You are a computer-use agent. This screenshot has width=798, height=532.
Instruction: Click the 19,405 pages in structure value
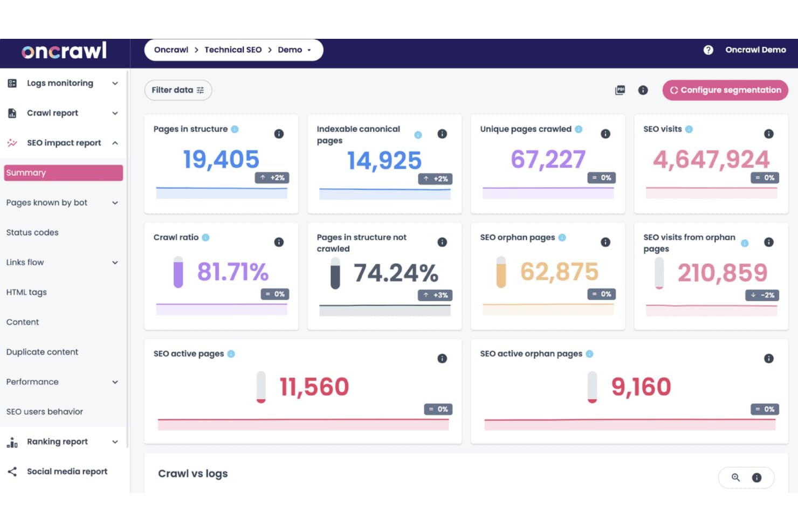[x=221, y=159]
